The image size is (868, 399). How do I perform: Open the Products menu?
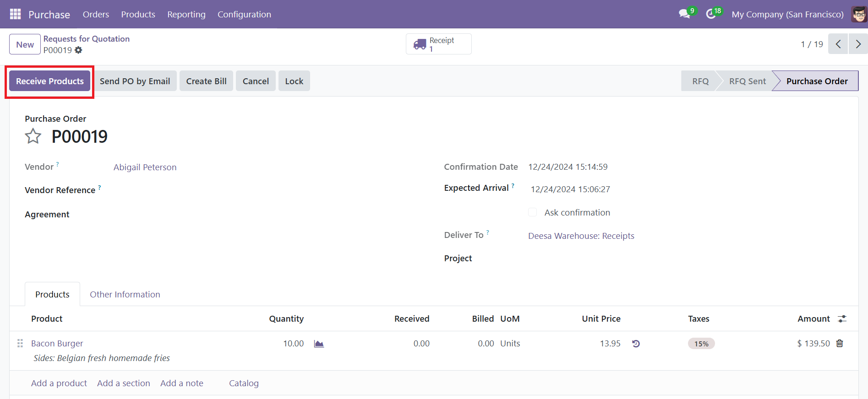[138, 14]
